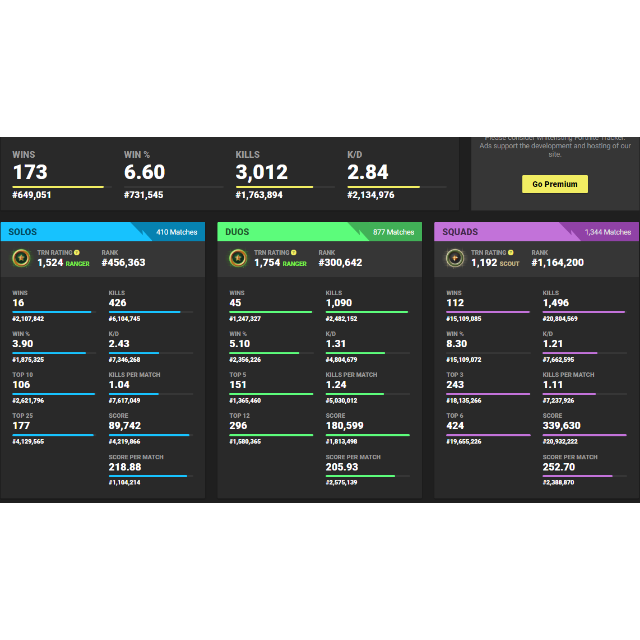Click the Squads TRN rating badge icon

(x=455, y=258)
